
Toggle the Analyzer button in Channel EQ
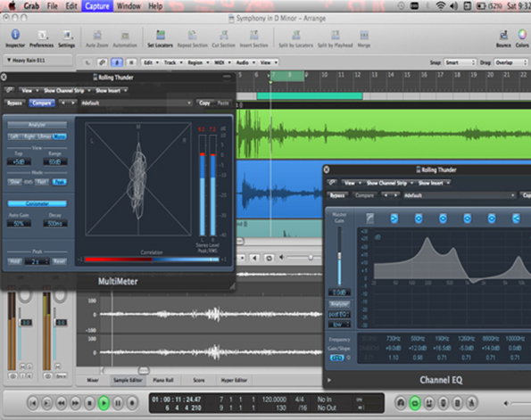(x=339, y=303)
